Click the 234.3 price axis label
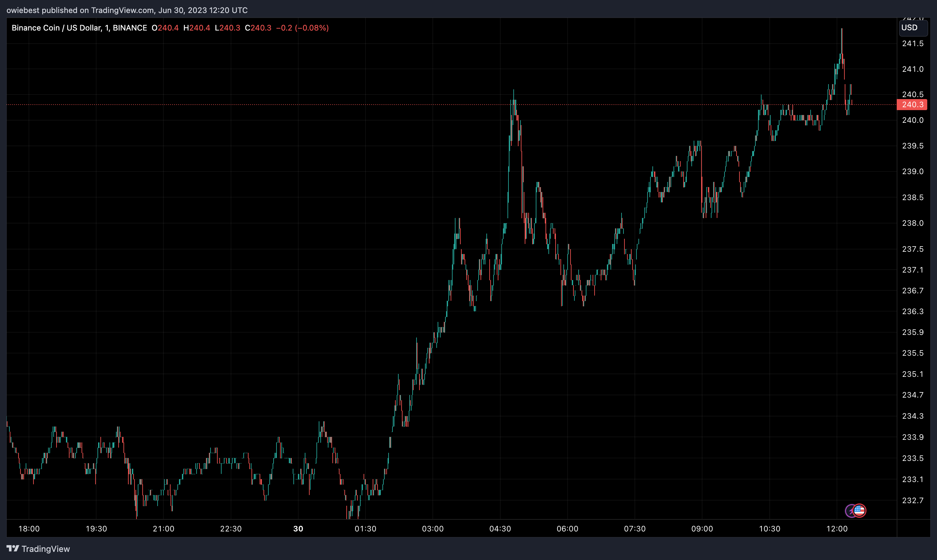This screenshot has height=560, width=937. [913, 416]
